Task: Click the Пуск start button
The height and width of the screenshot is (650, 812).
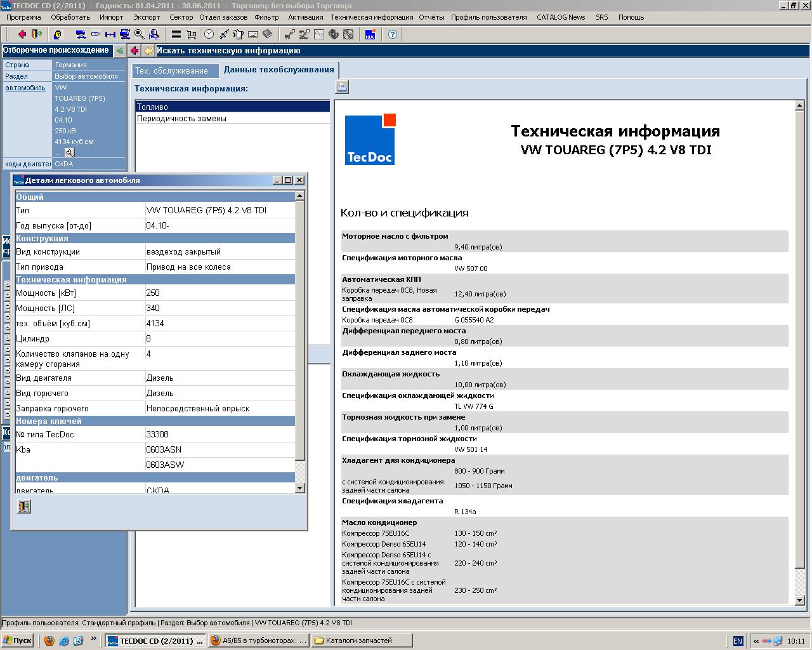Action: pyautogui.click(x=17, y=640)
